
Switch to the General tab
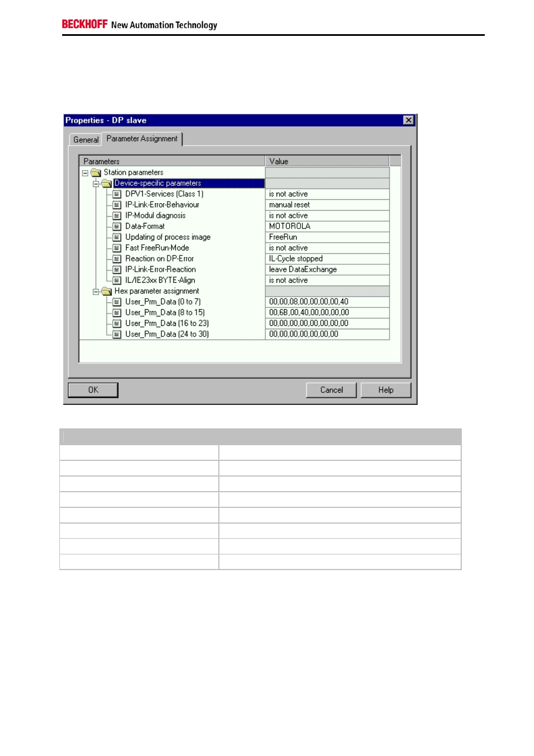tap(86, 140)
